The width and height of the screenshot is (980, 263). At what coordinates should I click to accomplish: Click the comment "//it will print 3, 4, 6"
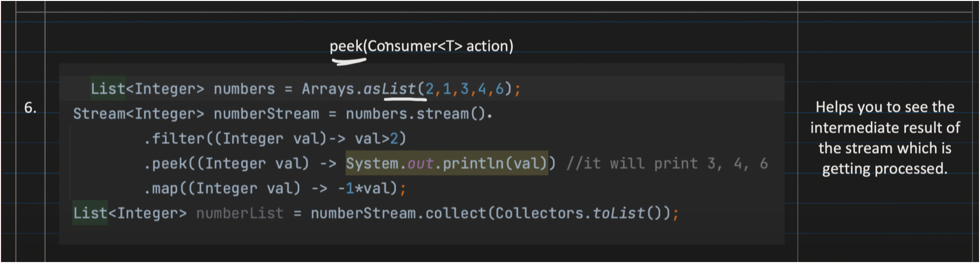pos(667,164)
